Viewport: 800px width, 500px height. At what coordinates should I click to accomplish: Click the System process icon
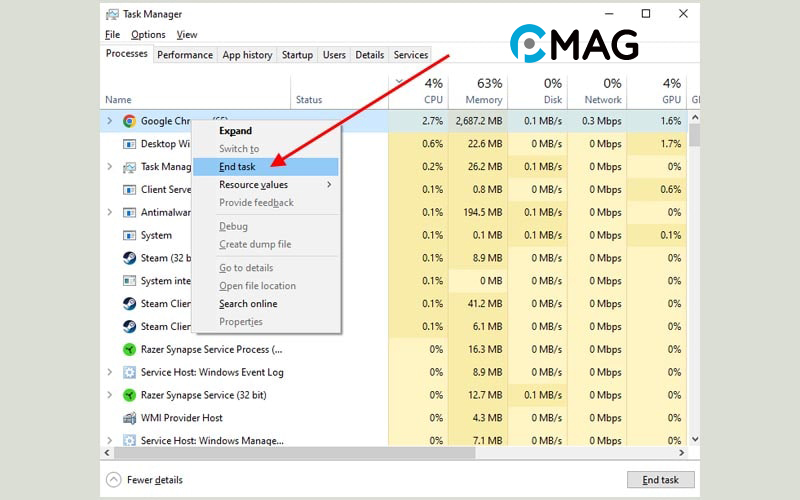click(x=129, y=235)
